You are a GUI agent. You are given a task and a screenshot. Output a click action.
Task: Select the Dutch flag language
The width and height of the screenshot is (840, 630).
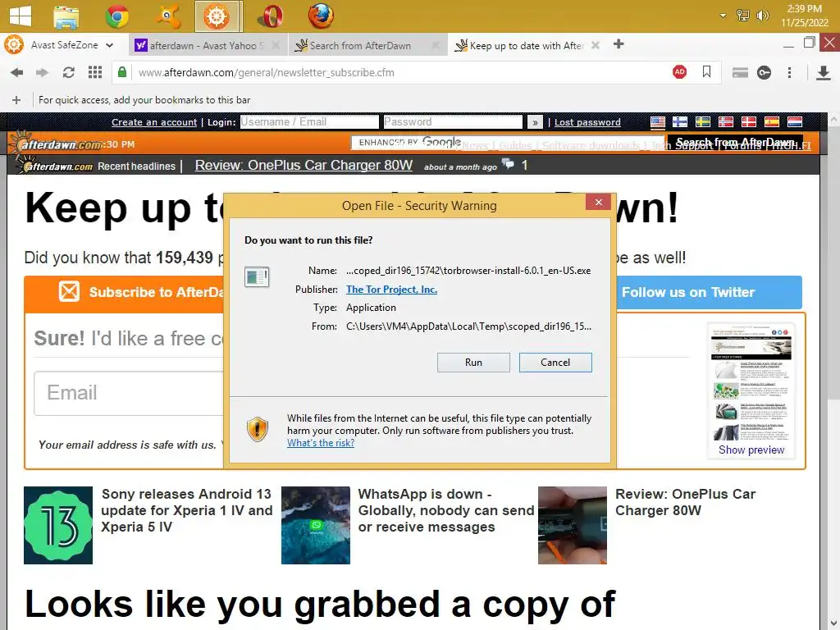795,121
